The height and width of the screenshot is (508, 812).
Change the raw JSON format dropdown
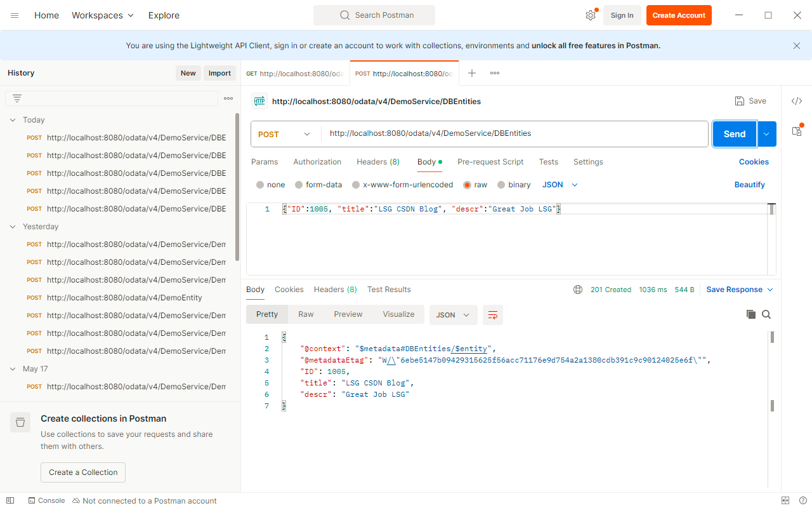(x=560, y=185)
